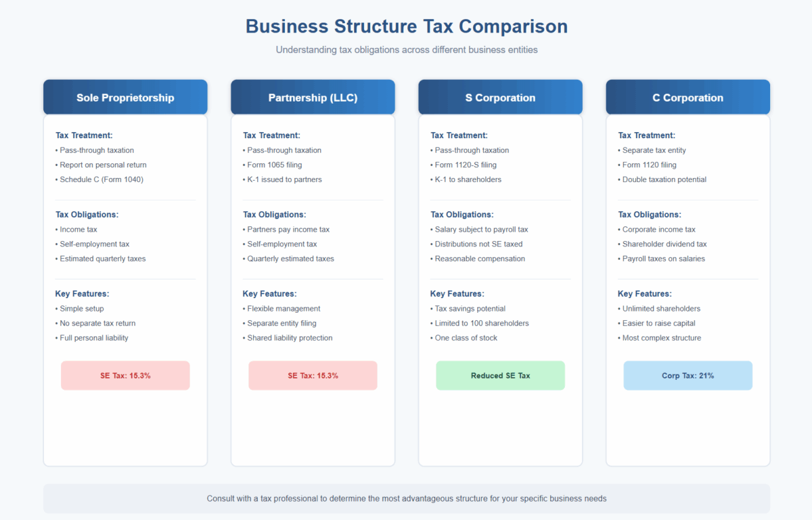
Task: Click Limited to 100 shareholders text
Action: tap(481, 323)
